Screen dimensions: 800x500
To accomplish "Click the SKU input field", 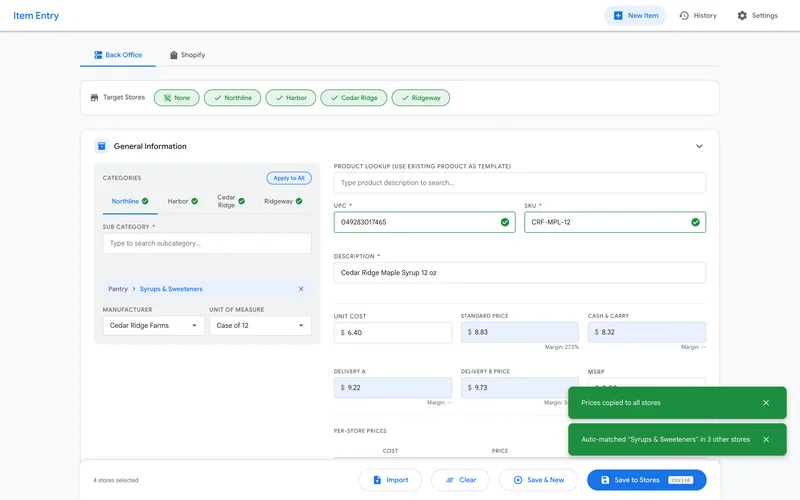I will 615,222.
